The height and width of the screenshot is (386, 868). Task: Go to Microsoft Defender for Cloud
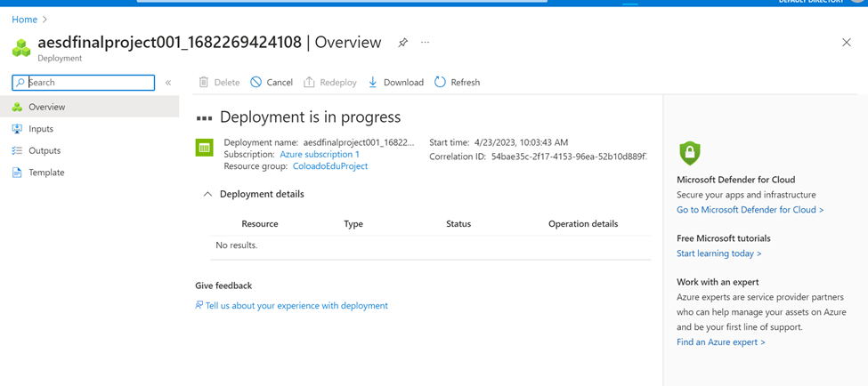750,210
